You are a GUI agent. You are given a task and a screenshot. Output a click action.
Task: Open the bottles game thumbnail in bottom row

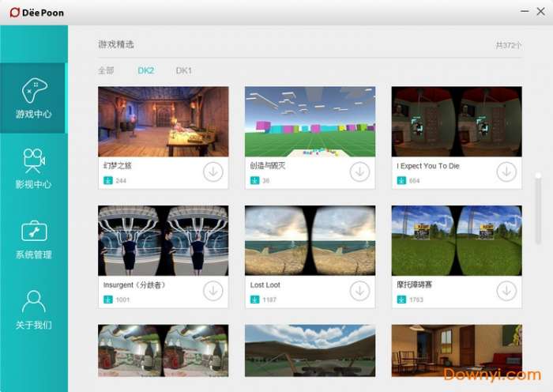point(164,351)
